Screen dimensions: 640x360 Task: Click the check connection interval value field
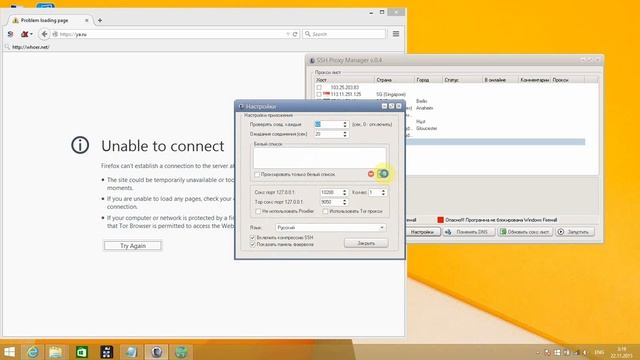[x=328, y=124]
